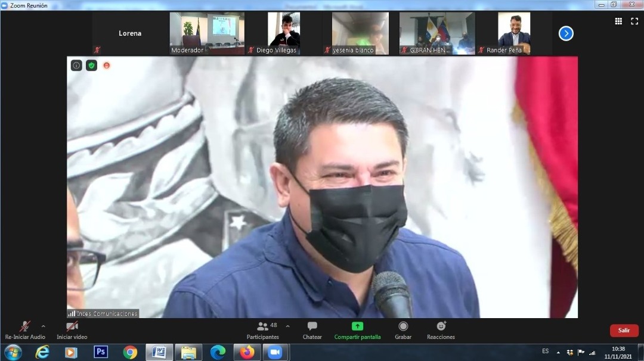Toggle Iniciar video camera
The height and width of the screenshot is (361, 644).
pos(72,330)
